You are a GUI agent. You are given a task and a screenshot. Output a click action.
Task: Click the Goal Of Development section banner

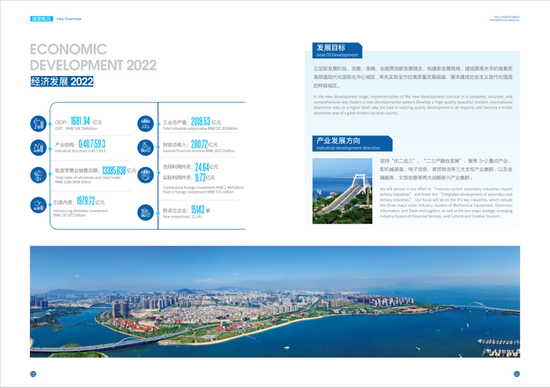click(337, 50)
